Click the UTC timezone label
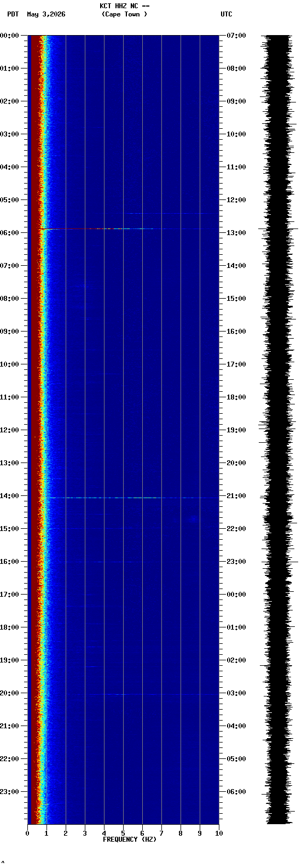Viewport: 302px width, 868px height. point(226,14)
